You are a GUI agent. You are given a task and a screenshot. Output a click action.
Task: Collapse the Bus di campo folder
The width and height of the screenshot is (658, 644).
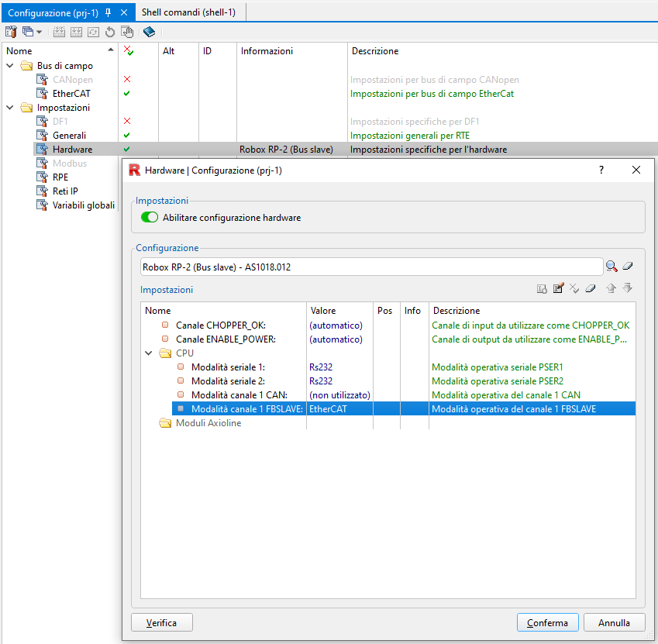pos(10,65)
